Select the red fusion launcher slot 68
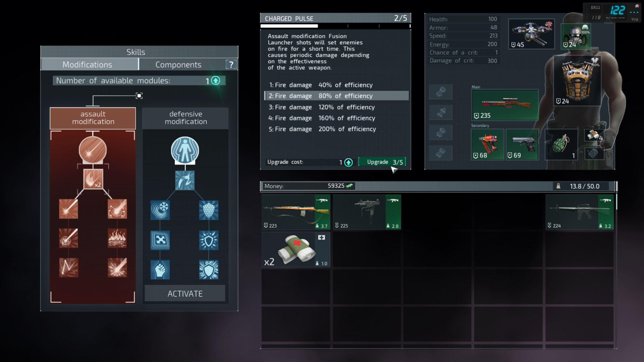This screenshot has width=644, height=362. click(487, 144)
